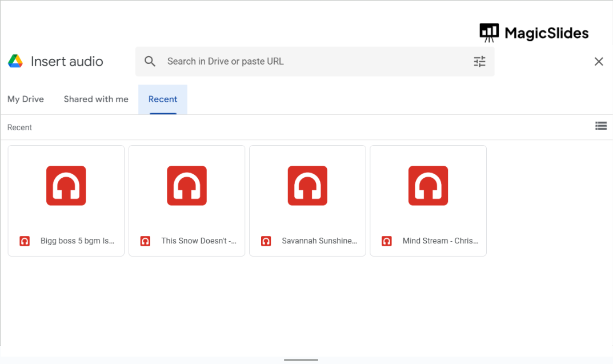
Task: Click small audio icon beside This Snow
Action: point(146,241)
